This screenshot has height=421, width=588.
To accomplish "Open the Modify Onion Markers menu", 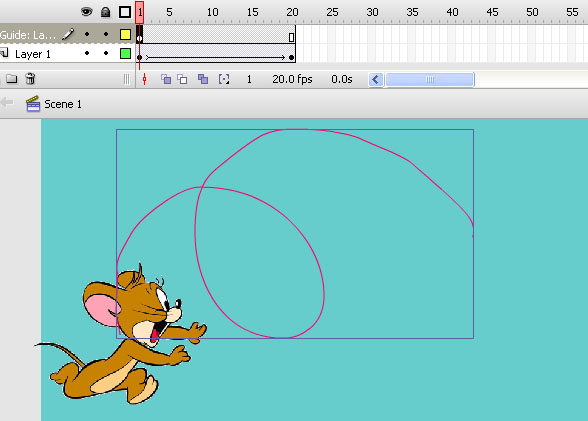I will click(224, 79).
